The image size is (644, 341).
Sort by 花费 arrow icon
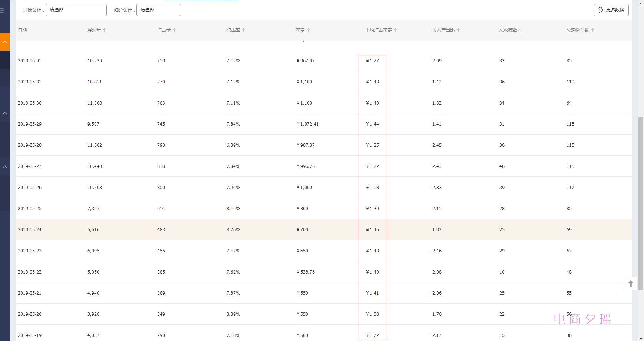point(308,30)
